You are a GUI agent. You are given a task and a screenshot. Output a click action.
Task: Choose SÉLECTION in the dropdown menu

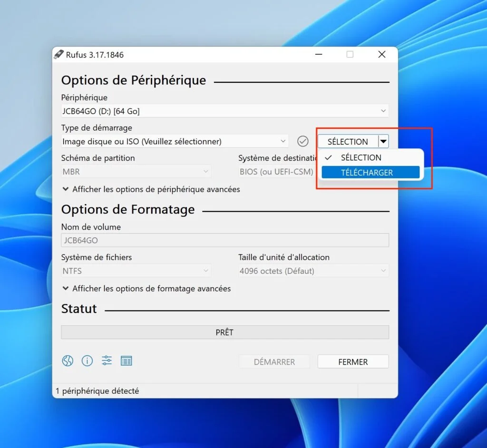tap(370, 157)
